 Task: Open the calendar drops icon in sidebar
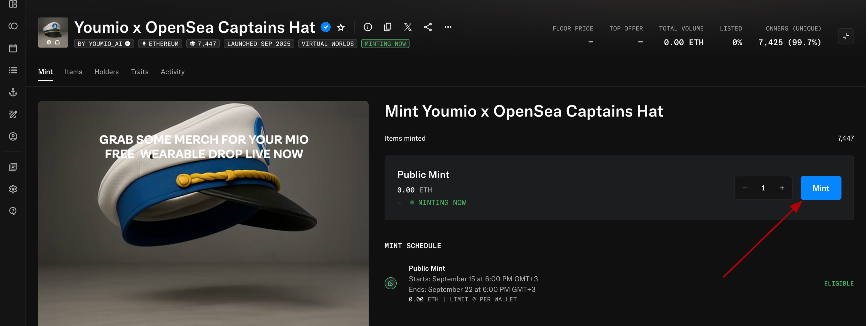click(x=13, y=48)
